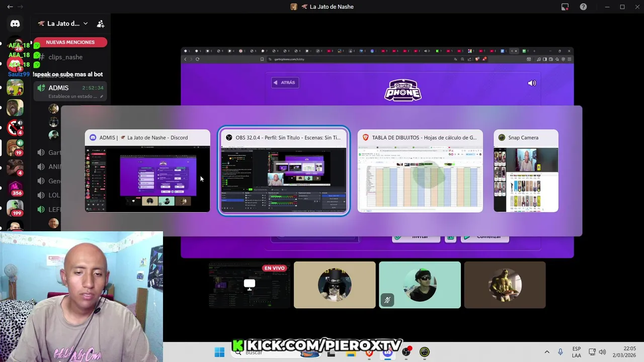Open the server icon showing badge 199
The image size is (644, 362).
pyautogui.click(x=15, y=209)
